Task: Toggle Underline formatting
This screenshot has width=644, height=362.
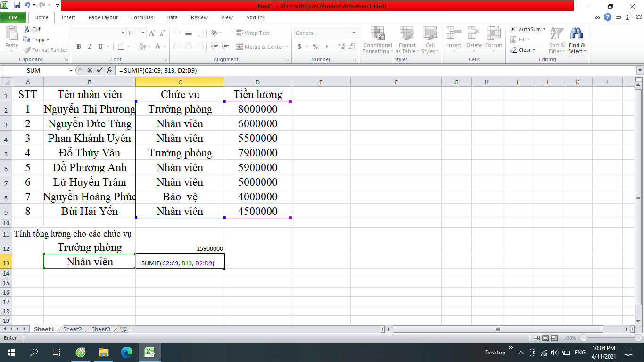Action: point(100,47)
